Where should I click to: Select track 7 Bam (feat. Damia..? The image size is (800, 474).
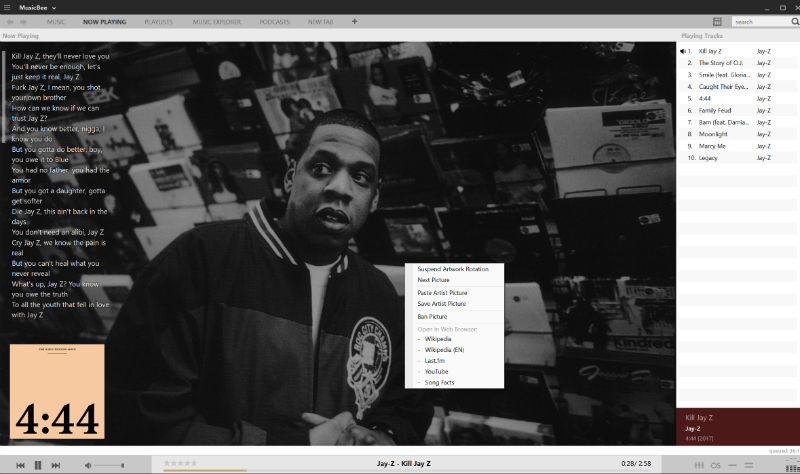pyautogui.click(x=737, y=122)
